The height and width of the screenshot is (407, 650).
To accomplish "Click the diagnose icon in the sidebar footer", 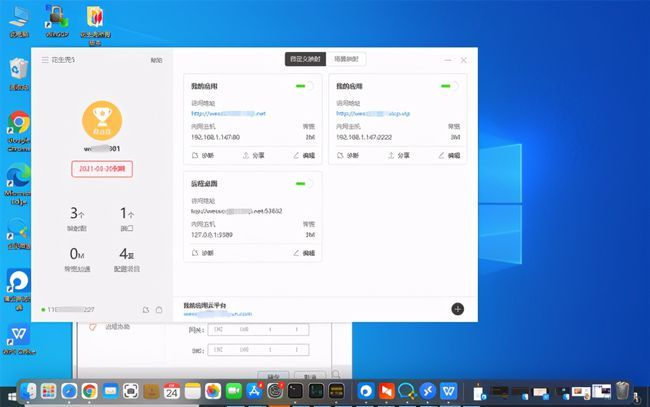I will click(146, 310).
